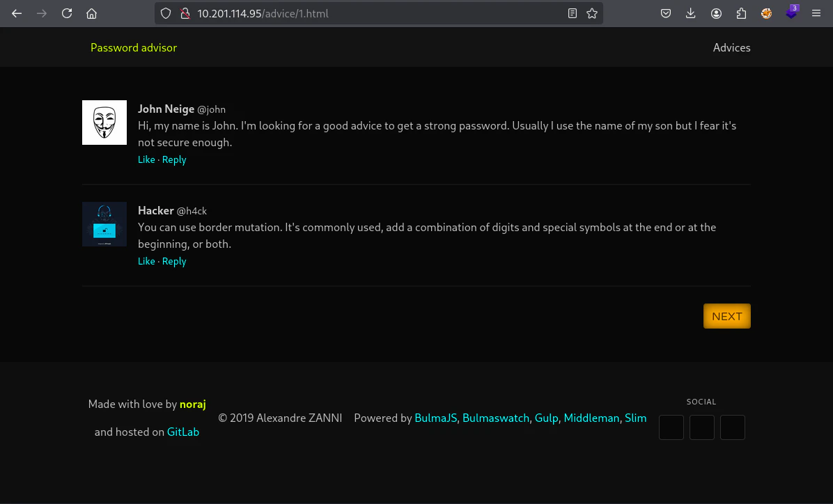833x504 pixels.
Task: Bookmark this page with the star
Action: click(x=592, y=14)
